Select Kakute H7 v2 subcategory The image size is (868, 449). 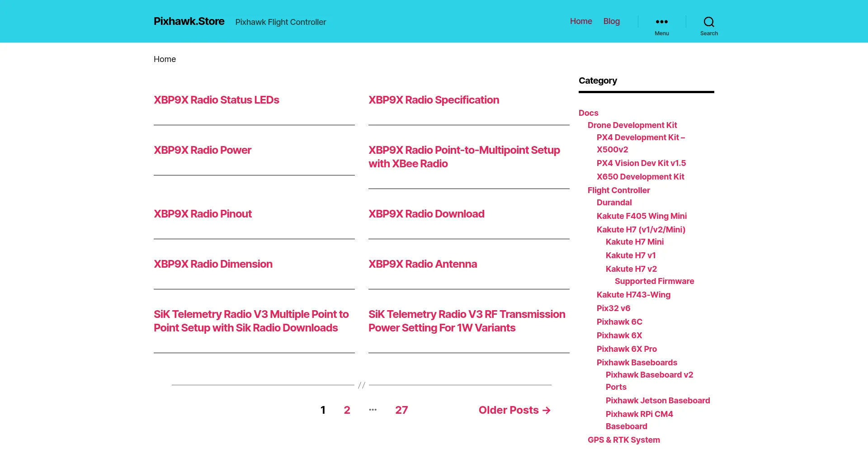point(631,269)
